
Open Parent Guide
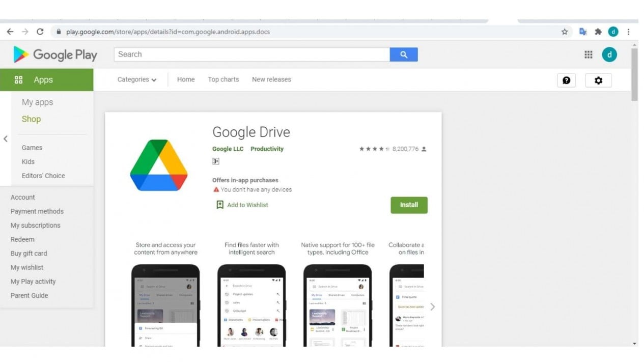(30, 295)
